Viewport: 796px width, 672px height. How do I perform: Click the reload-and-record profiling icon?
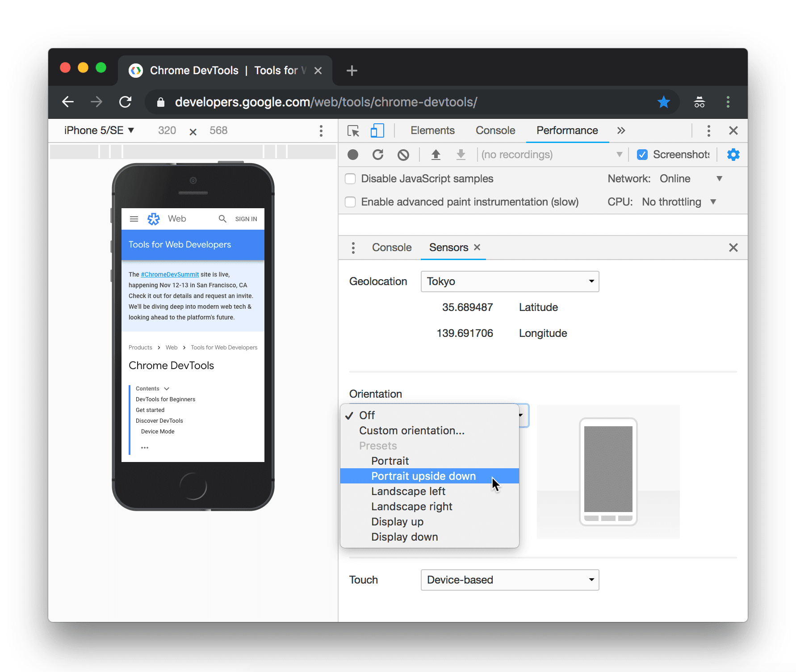pos(378,155)
